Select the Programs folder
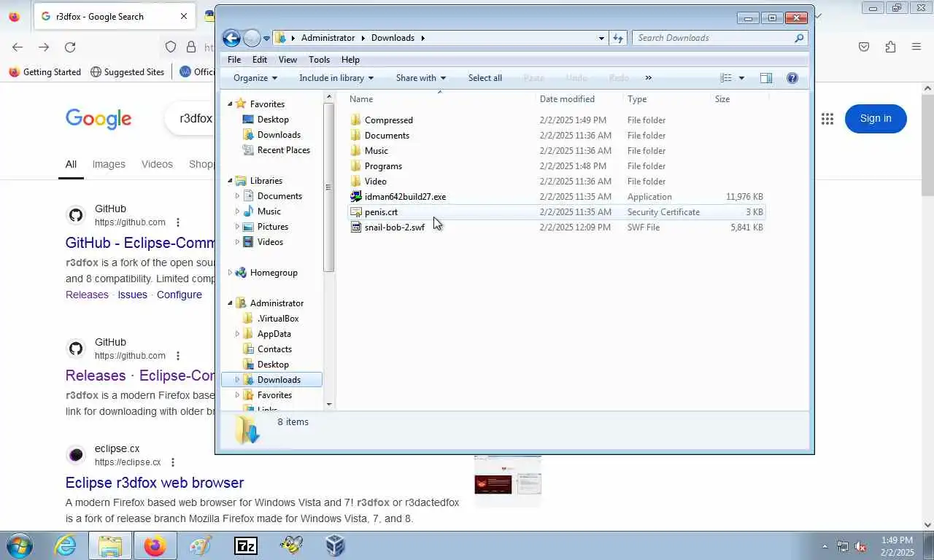Screen dimensions: 934x560 pyautogui.click(x=383, y=166)
